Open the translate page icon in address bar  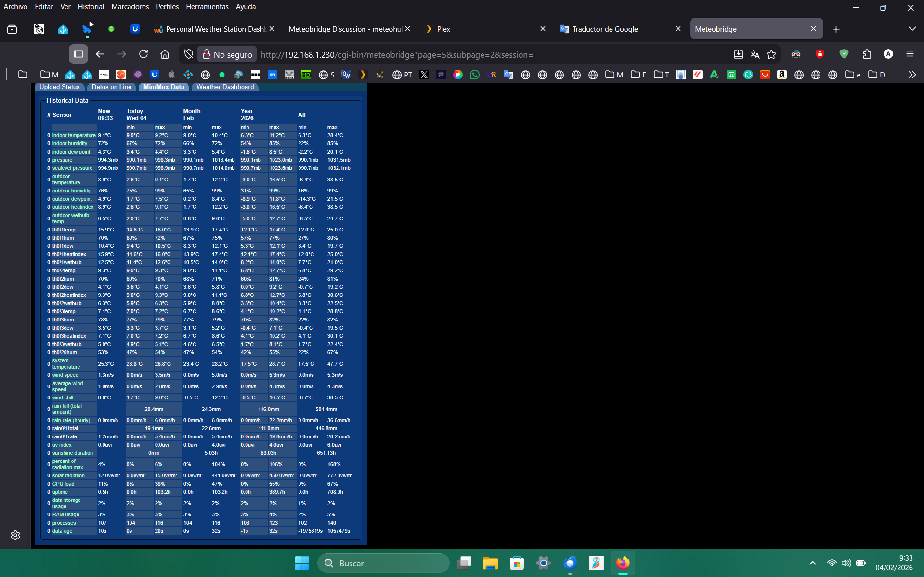(x=755, y=54)
